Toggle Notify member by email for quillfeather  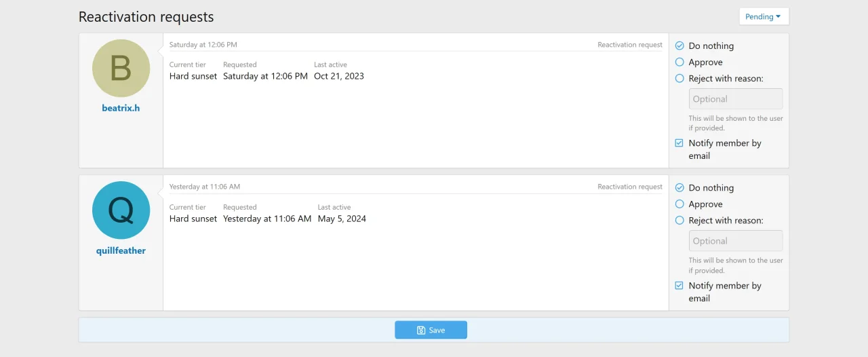[x=679, y=286]
